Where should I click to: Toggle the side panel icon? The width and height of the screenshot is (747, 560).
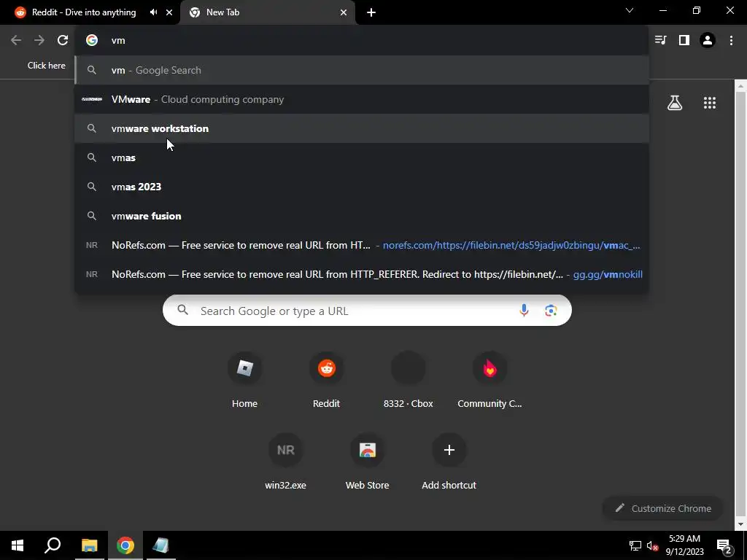pos(684,41)
